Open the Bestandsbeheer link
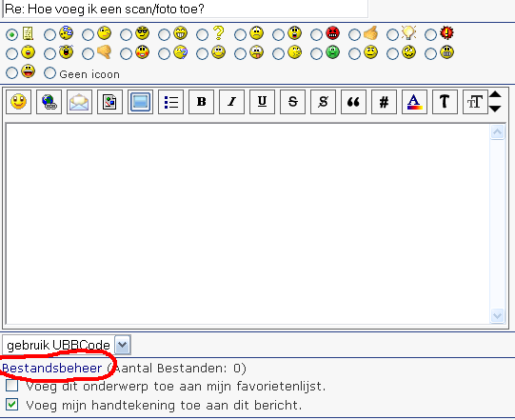515x420 pixels. (x=52, y=368)
